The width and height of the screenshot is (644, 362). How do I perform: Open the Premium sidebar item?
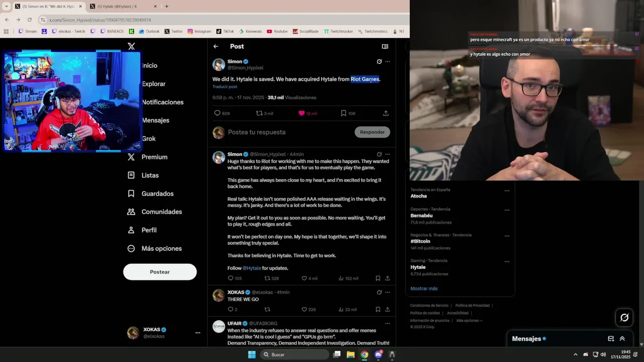147,157
